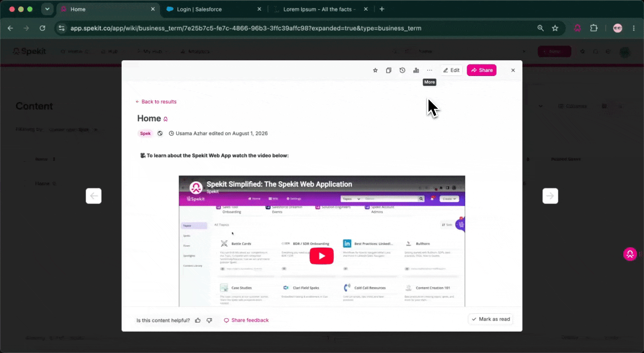
Task: Mark content unhelpful with thumbs down
Action: (209, 320)
